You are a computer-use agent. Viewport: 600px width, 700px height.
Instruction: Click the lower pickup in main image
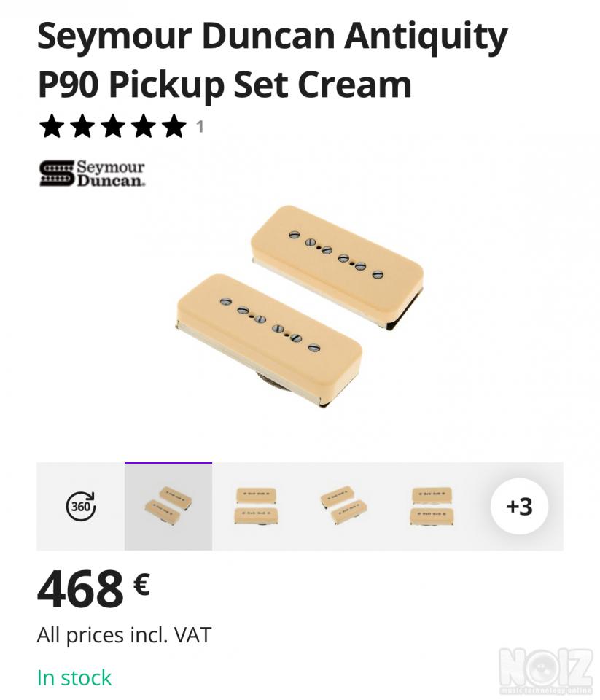269,337
